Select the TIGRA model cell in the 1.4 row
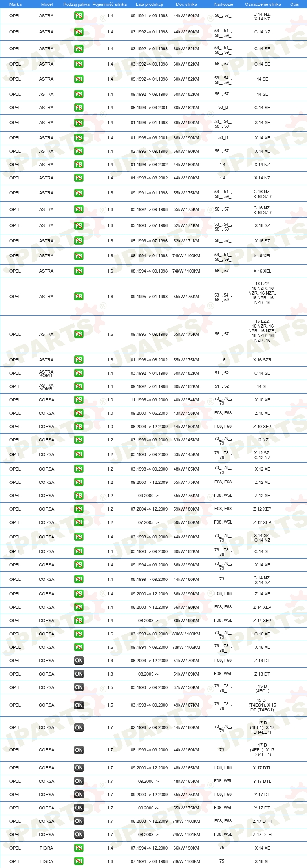The height and width of the screenshot is (868, 307). point(46,848)
